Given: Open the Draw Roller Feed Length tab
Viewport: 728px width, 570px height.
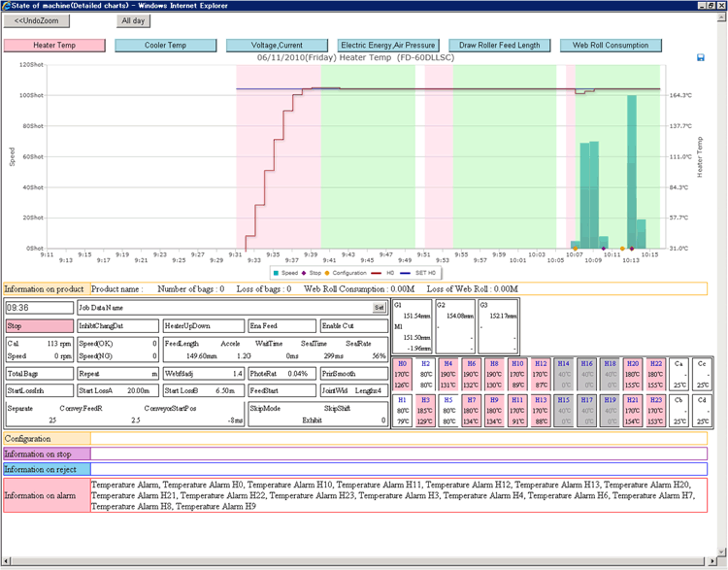Looking at the screenshot, I should (499, 45).
